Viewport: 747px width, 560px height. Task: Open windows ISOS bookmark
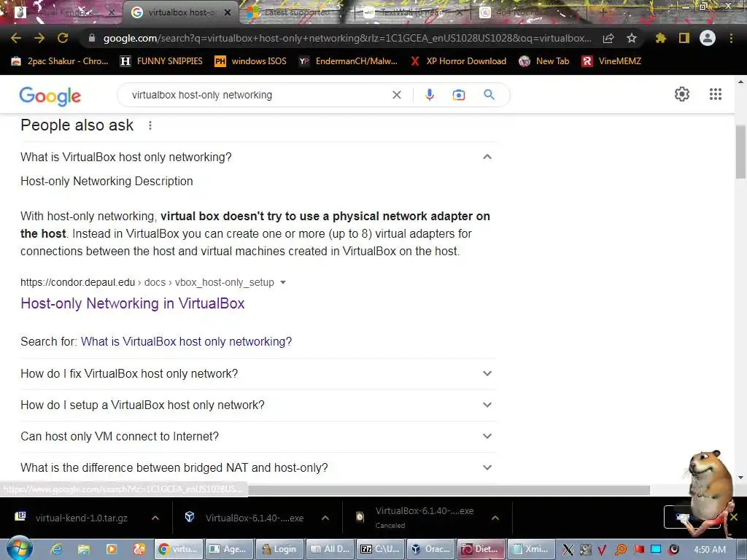(x=251, y=61)
